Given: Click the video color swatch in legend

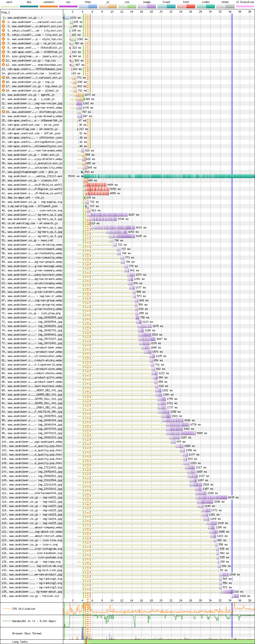Looking at the screenshot, I should 206,6.
